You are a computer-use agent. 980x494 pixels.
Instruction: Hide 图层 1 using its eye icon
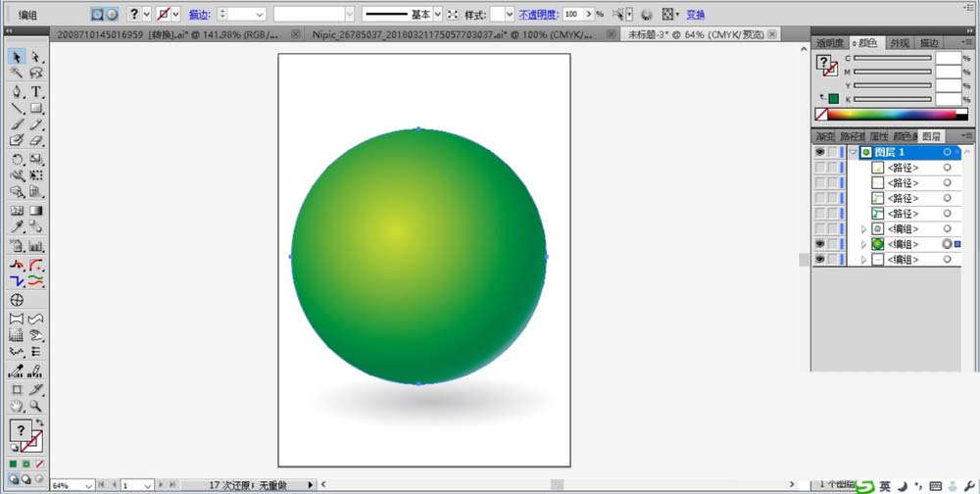(x=819, y=153)
